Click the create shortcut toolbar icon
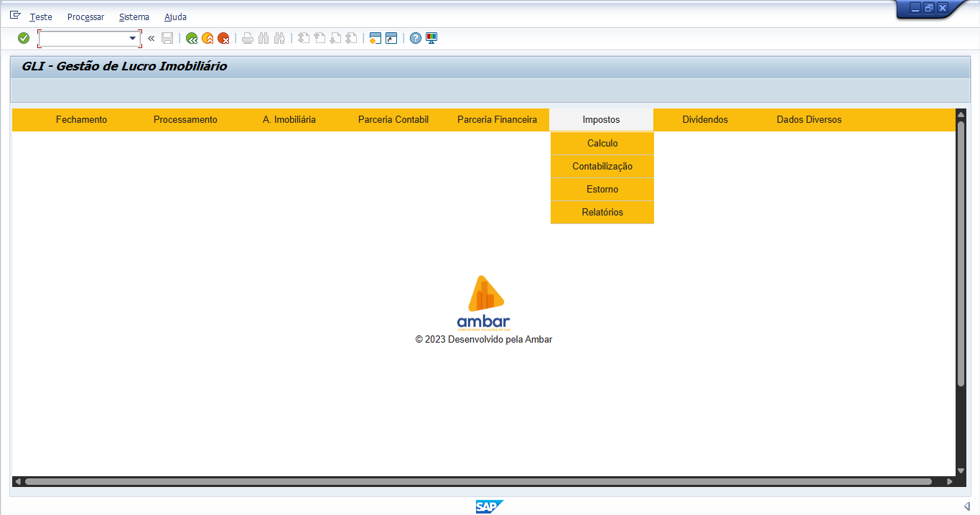Screen dimensions: 980x515 pyautogui.click(x=391, y=38)
